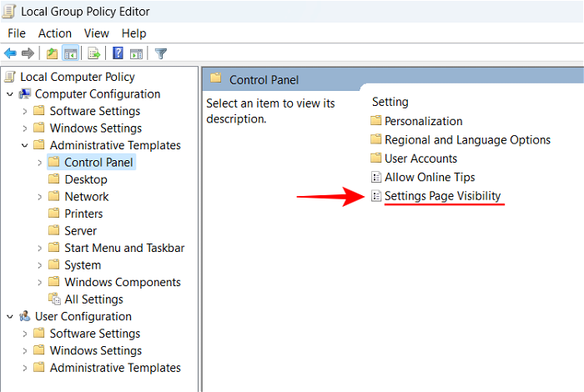Viewport: 584px width, 392px height.
Task: Click the title bar Group Policy Editor icon
Action: pos(8,11)
